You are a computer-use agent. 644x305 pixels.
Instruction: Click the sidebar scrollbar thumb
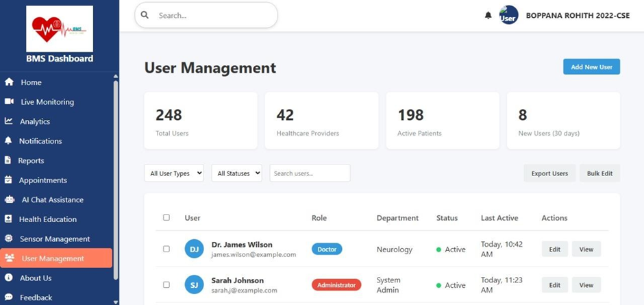(116, 180)
